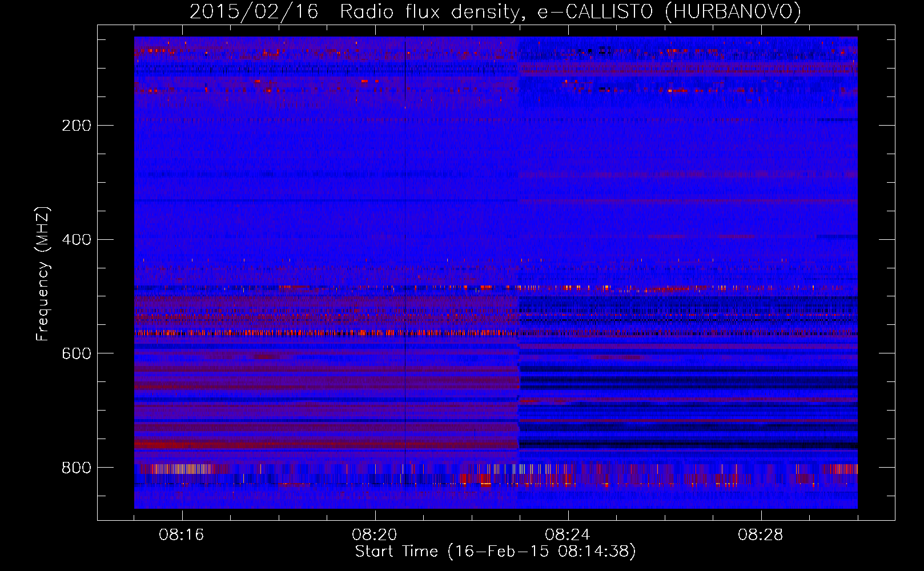Click the 800 frequency tick label
This screenshot has height=571, width=924.
[77, 468]
